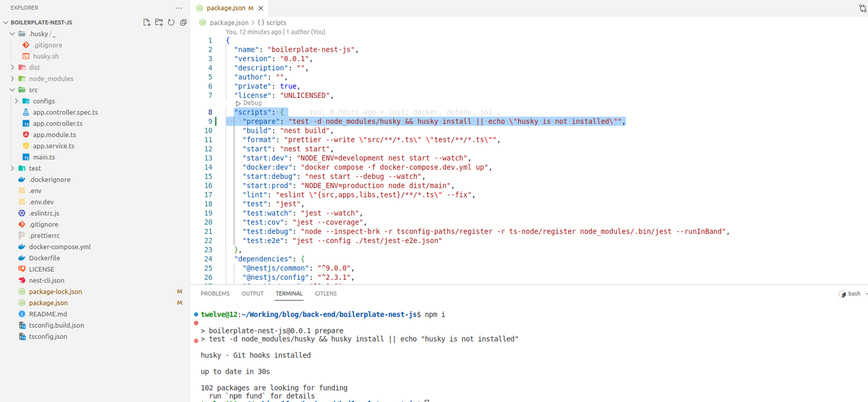
Task: Click the New Folder icon in Explorer
Action: click(159, 23)
